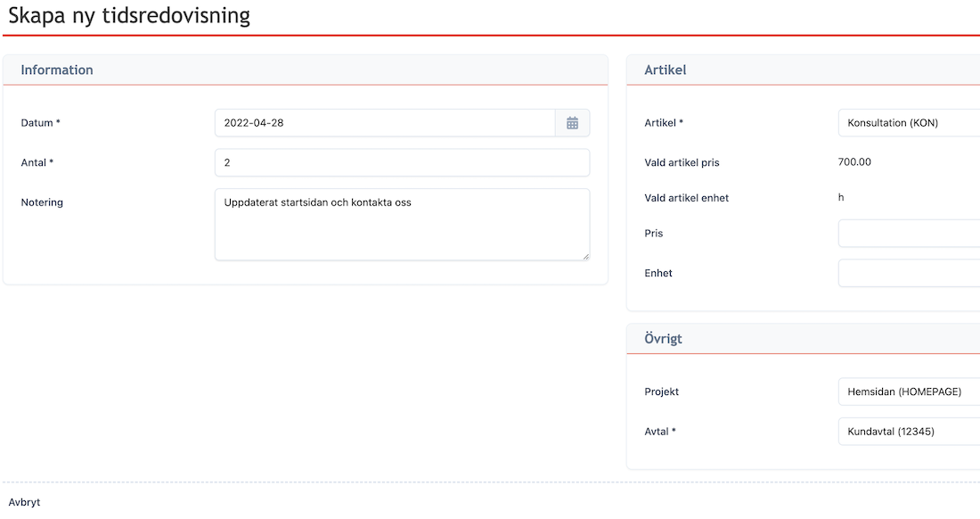Click the Datum field with 2022-04-28

click(385, 123)
